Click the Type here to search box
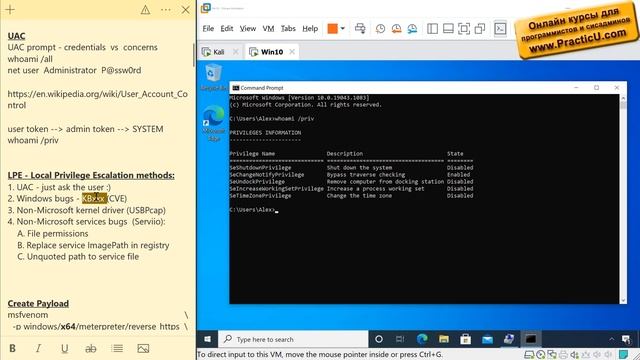 tap(293, 339)
